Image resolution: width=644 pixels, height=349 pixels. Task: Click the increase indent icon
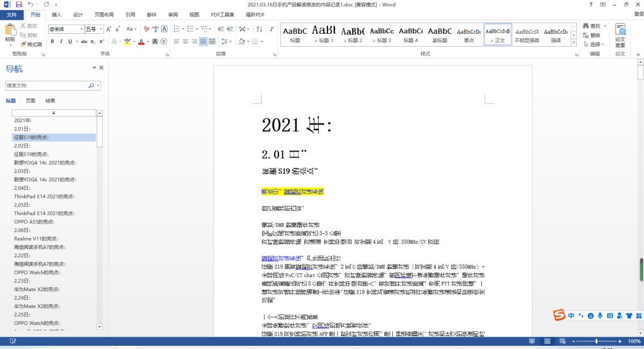(228, 29)
